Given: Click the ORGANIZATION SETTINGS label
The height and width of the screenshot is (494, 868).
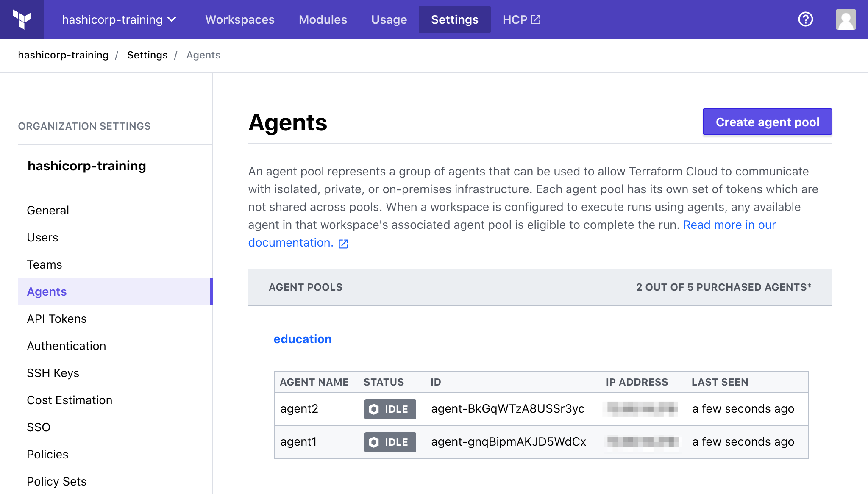Looking at the screenshot, I should coord(84,126).
